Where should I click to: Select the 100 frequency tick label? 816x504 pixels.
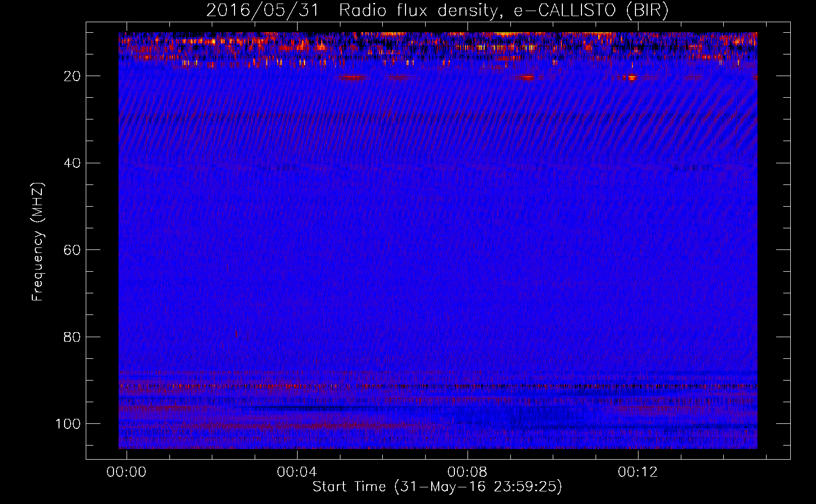coord(68,424)
